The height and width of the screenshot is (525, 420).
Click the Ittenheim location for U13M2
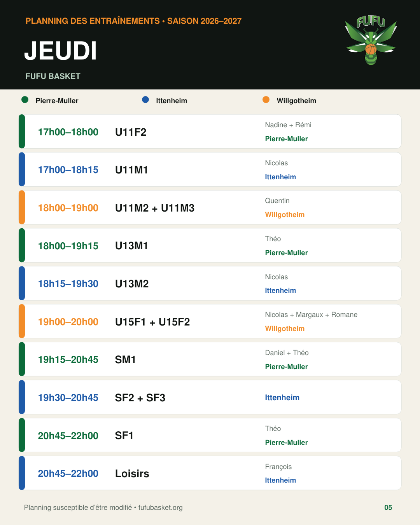coord(280,290)
